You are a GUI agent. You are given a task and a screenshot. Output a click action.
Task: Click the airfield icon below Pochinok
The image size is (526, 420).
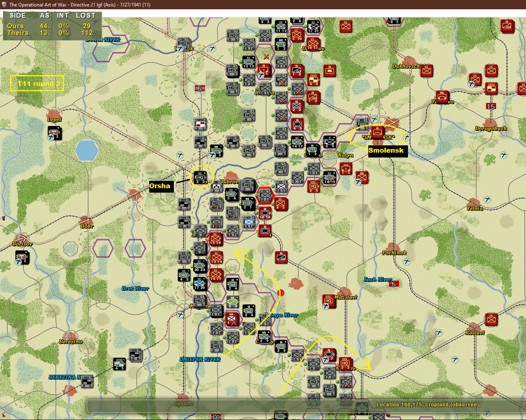(407, 262)
